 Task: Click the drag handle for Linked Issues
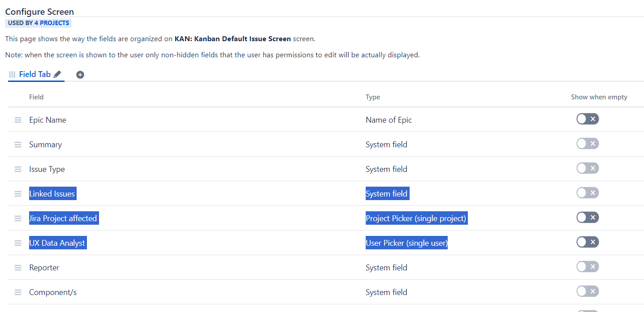[x=18, y=194]
